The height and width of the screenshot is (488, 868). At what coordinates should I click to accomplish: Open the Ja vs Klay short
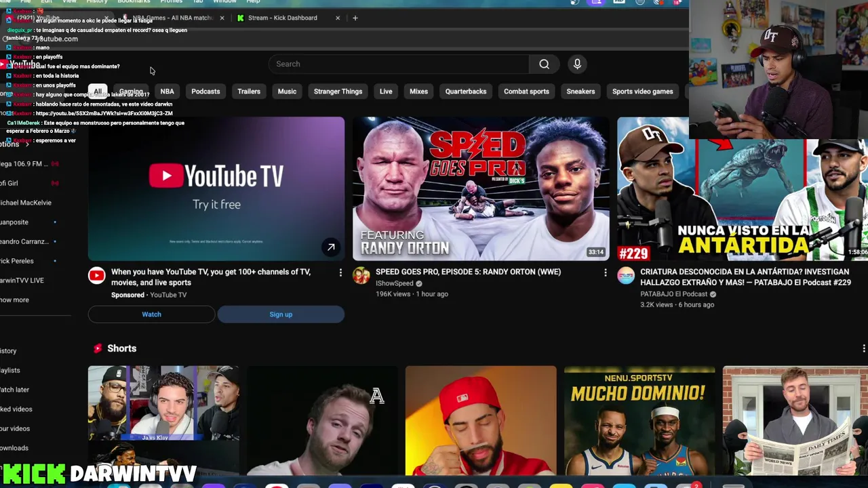click(x=163, y=420)
